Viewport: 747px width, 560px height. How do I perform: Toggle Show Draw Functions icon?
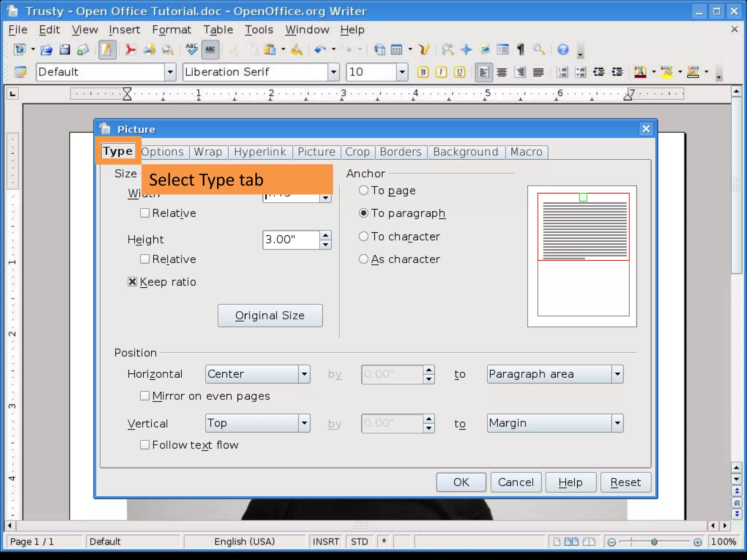pyautogui.click(x=424, y=49)
